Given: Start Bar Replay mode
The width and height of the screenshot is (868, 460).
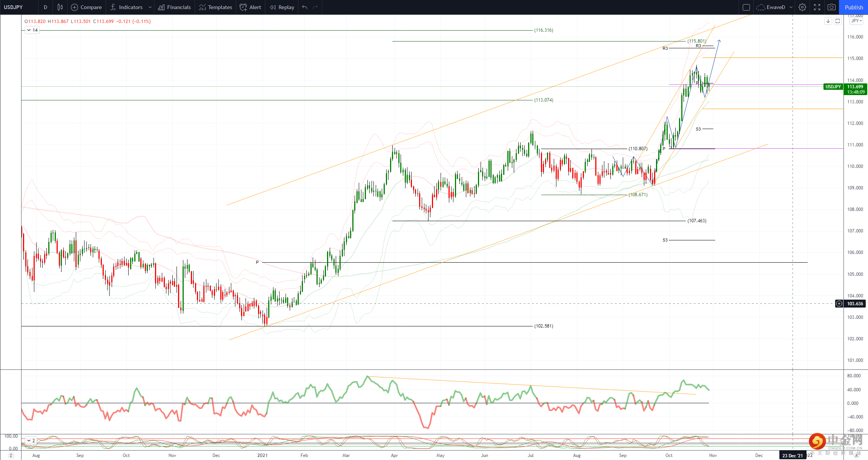Looking at the screenshot, I should (282, 7).
